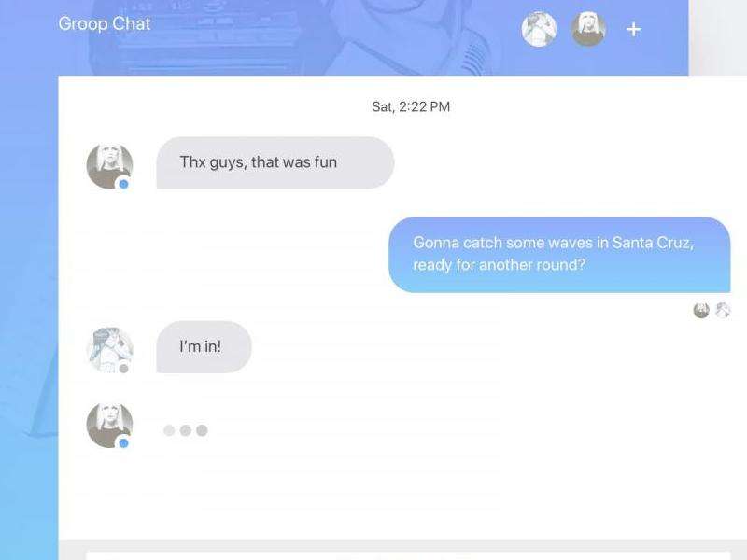Screen dimensions: 747x560
Task: Open the first header participant avatar
Action: (x=539, y=30)
